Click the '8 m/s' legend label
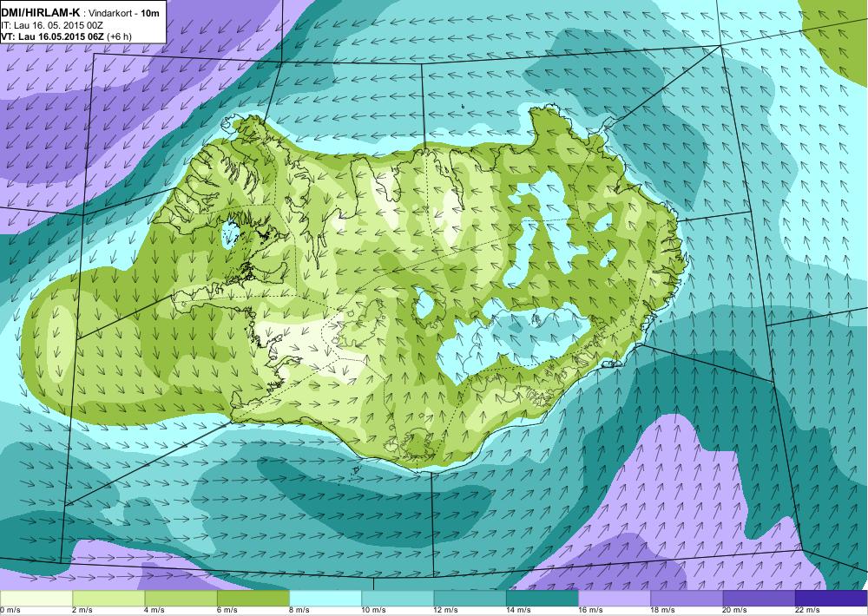Image resolution: width=868 pixels, height=616 pixels. (299, 611)
